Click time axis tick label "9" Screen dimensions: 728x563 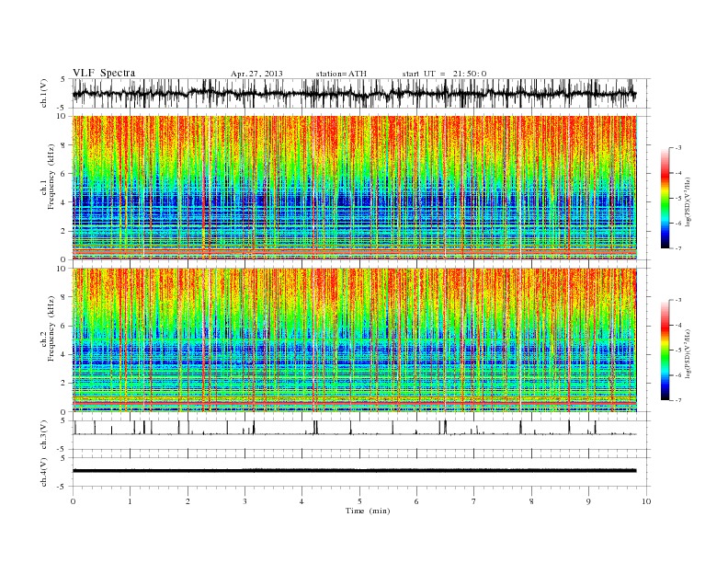point(588,501)
